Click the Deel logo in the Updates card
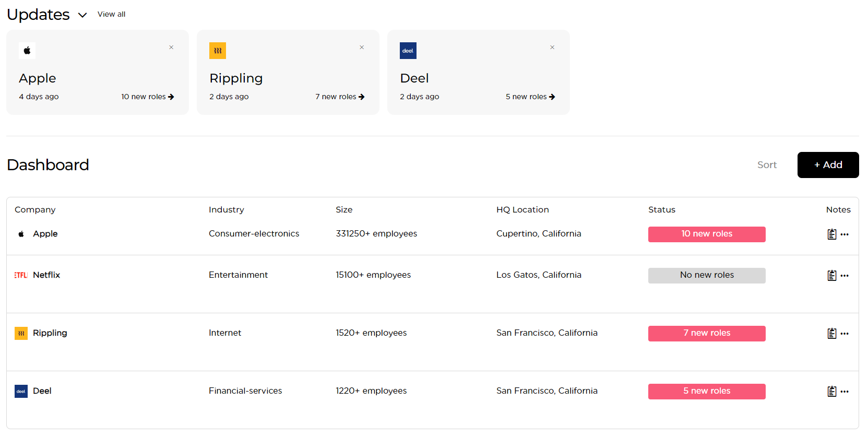The image size is (868, 437). click(x=408, y=51)
